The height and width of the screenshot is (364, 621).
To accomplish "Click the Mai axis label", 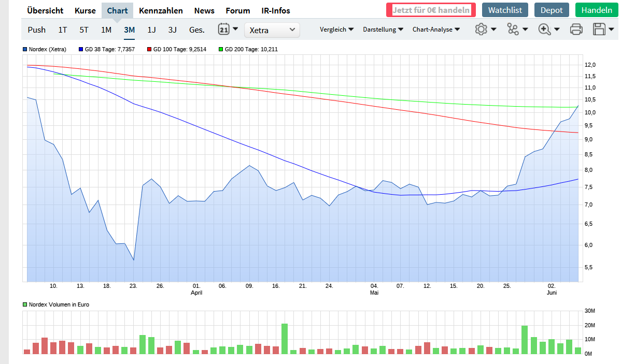I will 374,293.
